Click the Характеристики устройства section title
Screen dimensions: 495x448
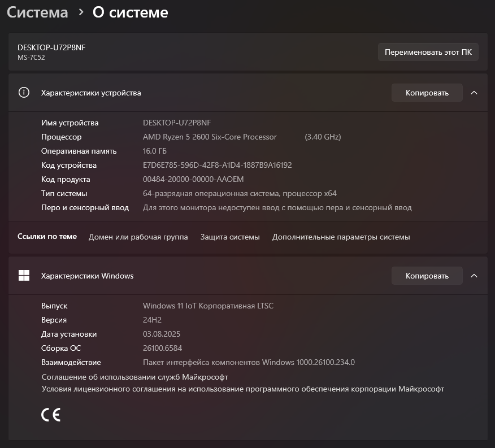click(91, 93)
